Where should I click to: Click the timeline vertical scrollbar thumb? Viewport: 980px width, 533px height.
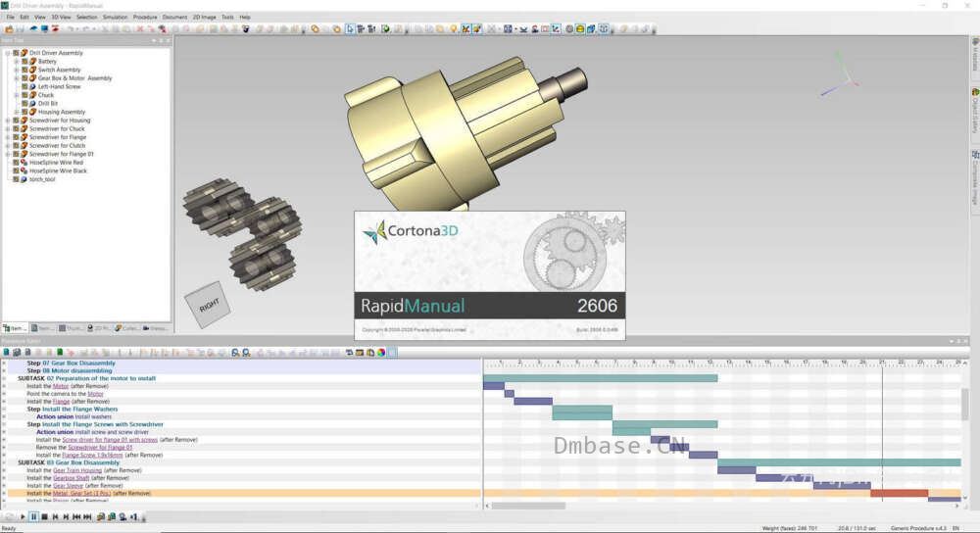coord(965,404)
